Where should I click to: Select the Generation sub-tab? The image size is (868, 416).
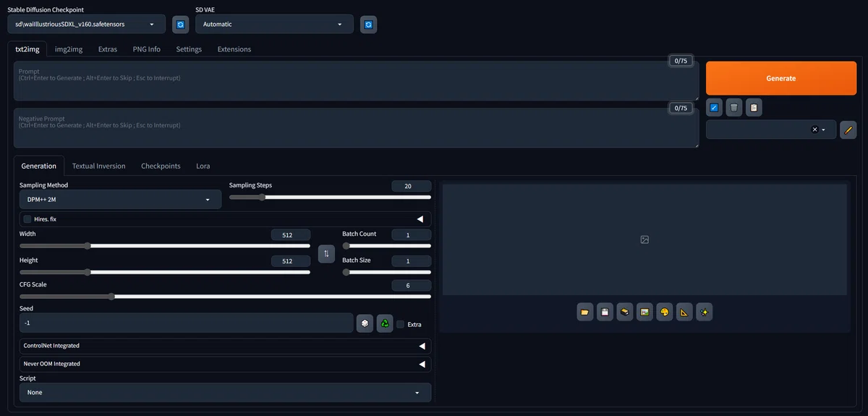(x=39, y=166)
